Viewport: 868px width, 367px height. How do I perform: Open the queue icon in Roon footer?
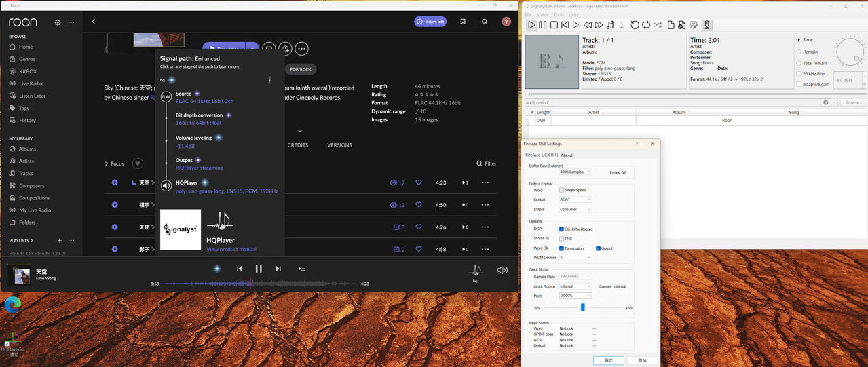(301, 269)
